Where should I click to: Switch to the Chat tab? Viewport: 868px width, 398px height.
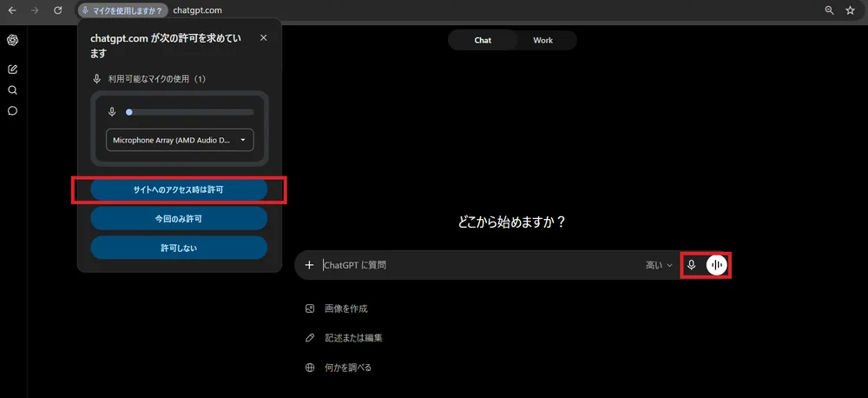click(x=483, y=41)
